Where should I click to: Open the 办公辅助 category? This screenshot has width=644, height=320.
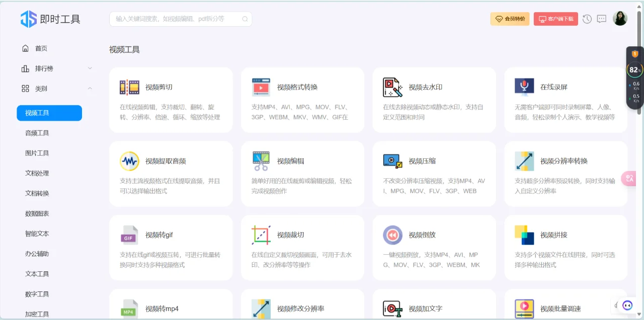coord(37,254)
